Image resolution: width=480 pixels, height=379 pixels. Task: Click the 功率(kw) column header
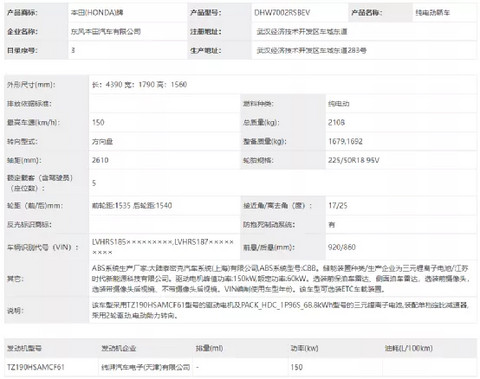(x=304, y=348)
